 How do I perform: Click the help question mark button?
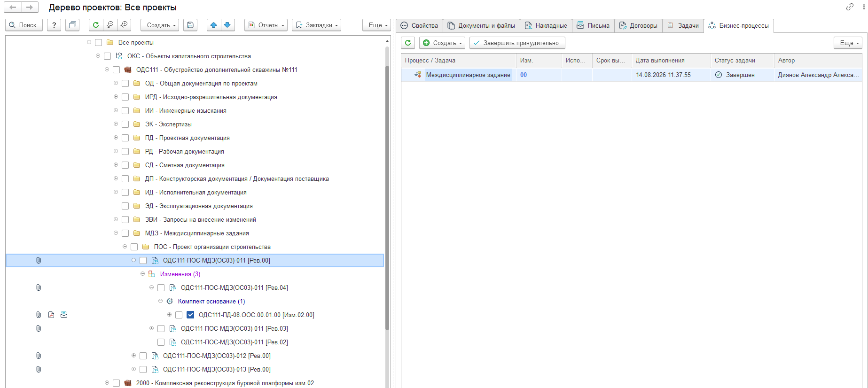54,25
